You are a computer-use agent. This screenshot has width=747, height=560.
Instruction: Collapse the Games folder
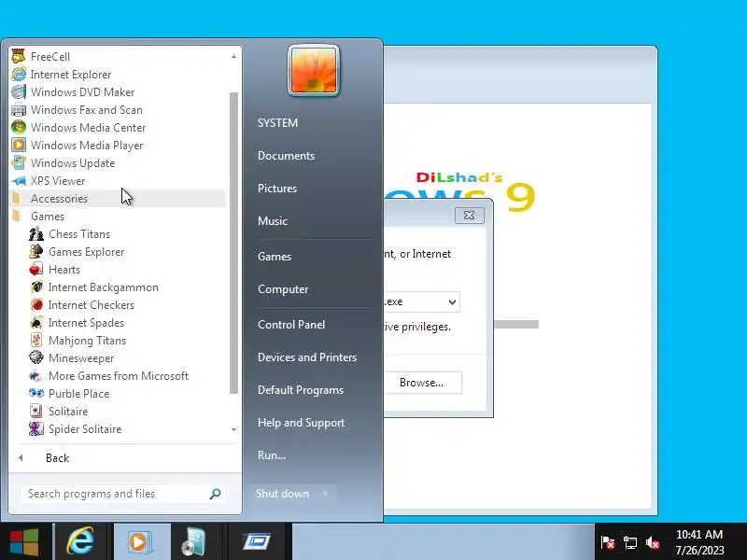[118, 217]
